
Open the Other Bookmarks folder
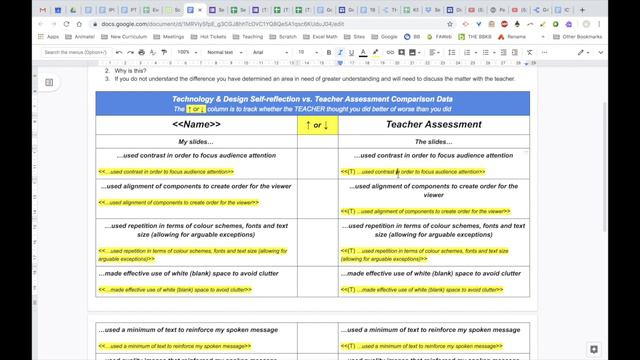(x=578, y=37)
